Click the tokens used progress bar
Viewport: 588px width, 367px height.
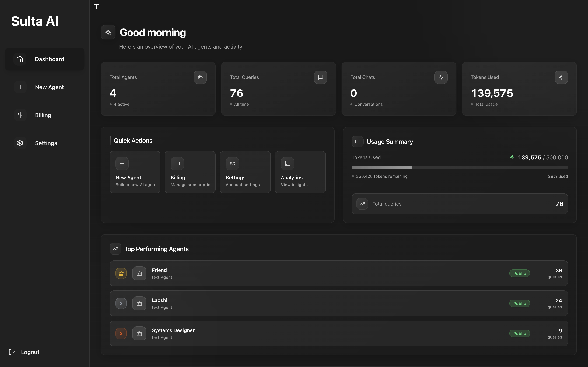click(460, 167)
